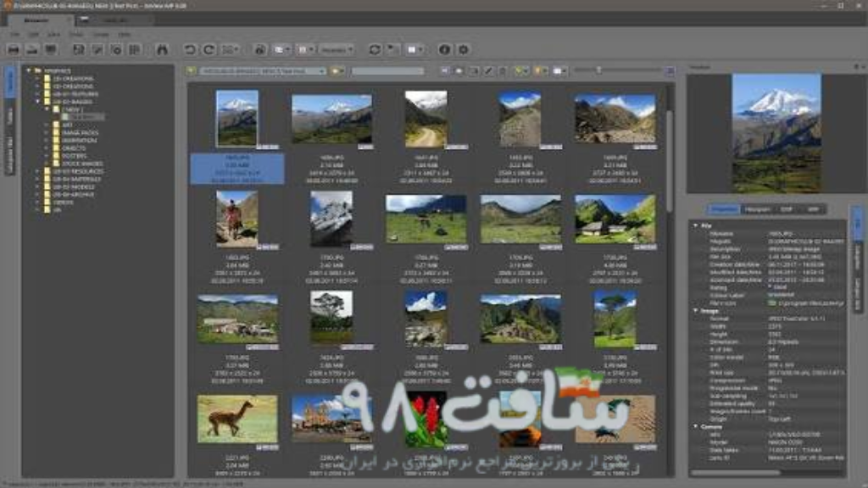Rotate image counter-clockwise
The image size is (868, 488).
point(190,50)
